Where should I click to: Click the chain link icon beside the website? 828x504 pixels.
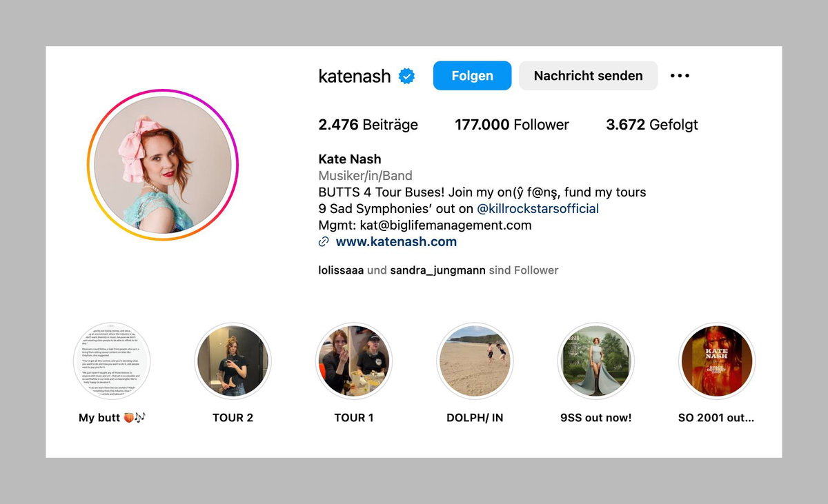323,242
